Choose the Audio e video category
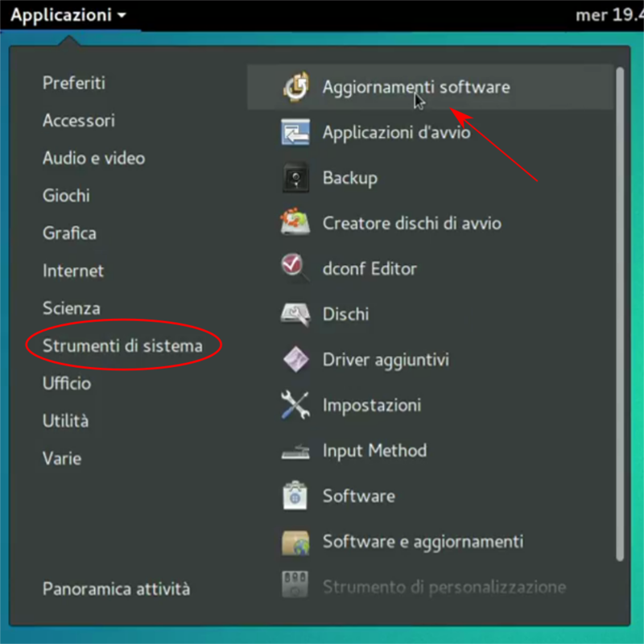This screenshot has height=644, width=644. (93, 158)
